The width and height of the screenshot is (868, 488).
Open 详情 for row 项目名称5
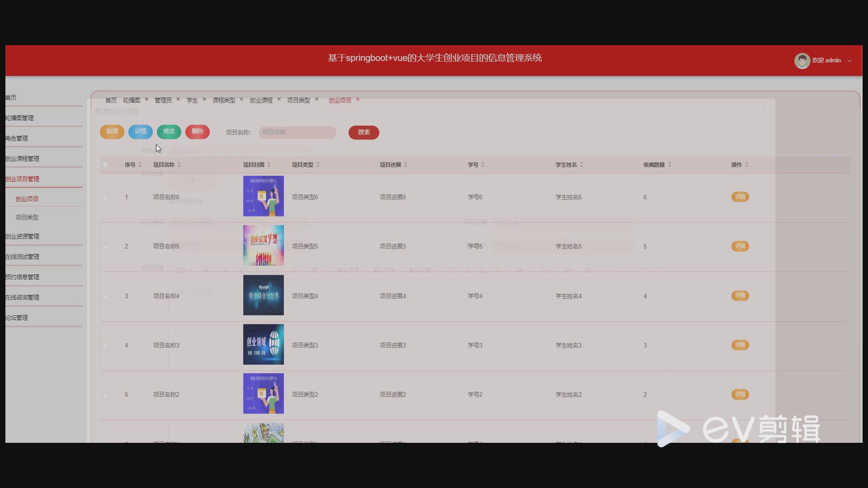(x=740, y=246)
